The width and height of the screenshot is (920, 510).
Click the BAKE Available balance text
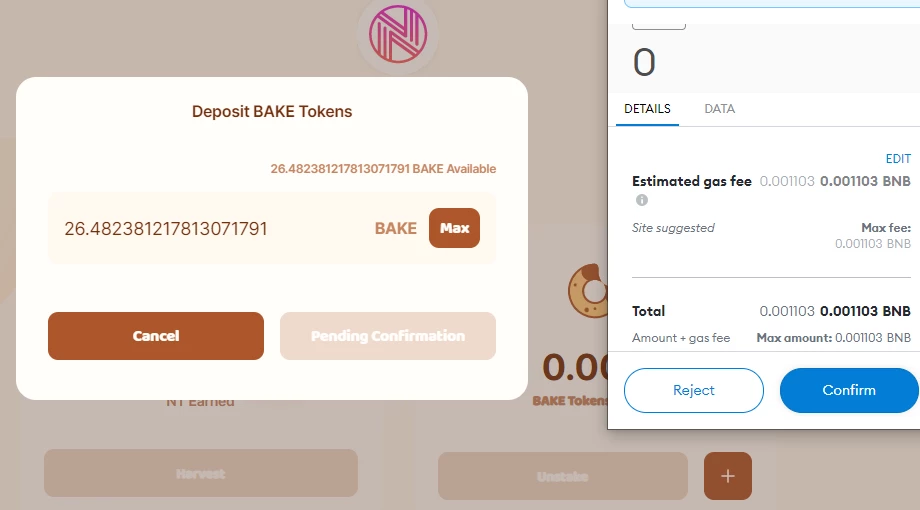pos(383,169)
